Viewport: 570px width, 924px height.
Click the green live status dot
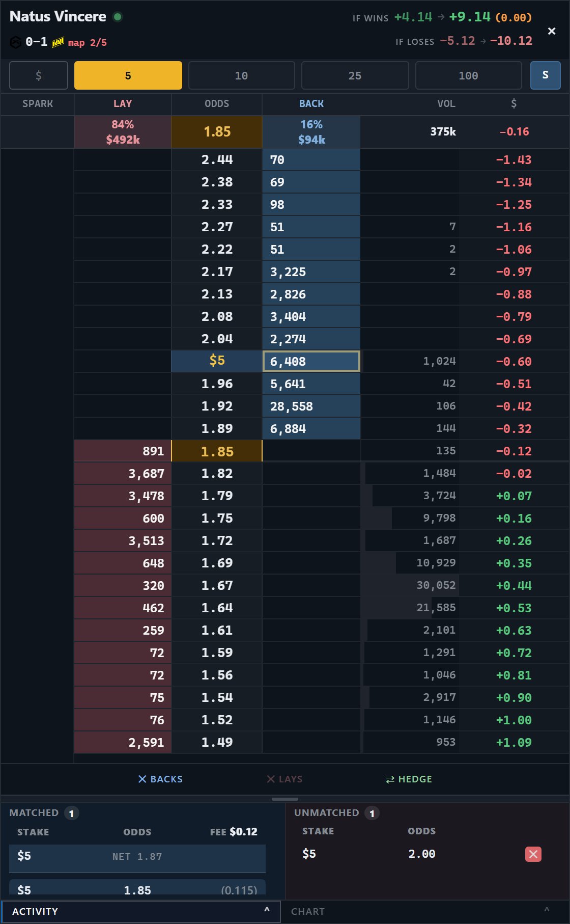coord(118,17)
